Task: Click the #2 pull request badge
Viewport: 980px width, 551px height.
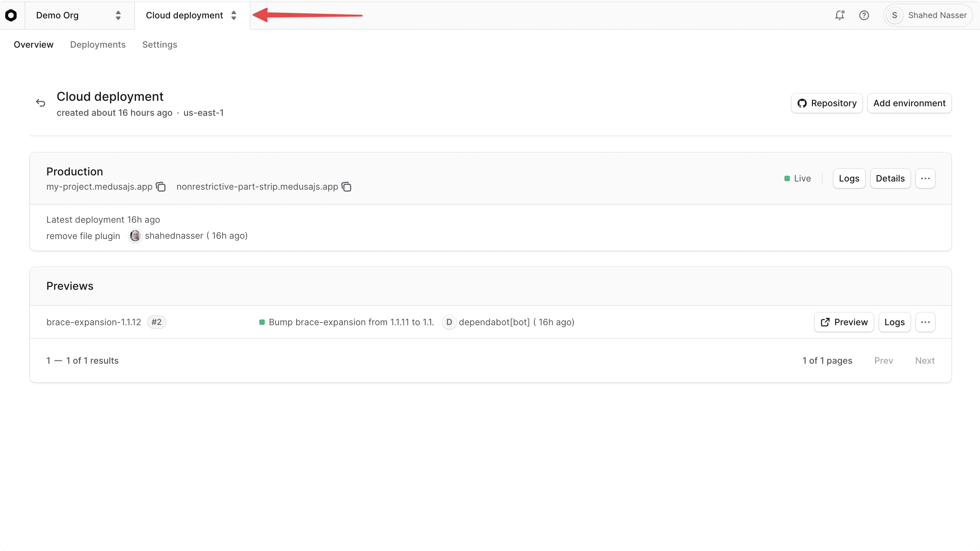Action: pos(156,322)
